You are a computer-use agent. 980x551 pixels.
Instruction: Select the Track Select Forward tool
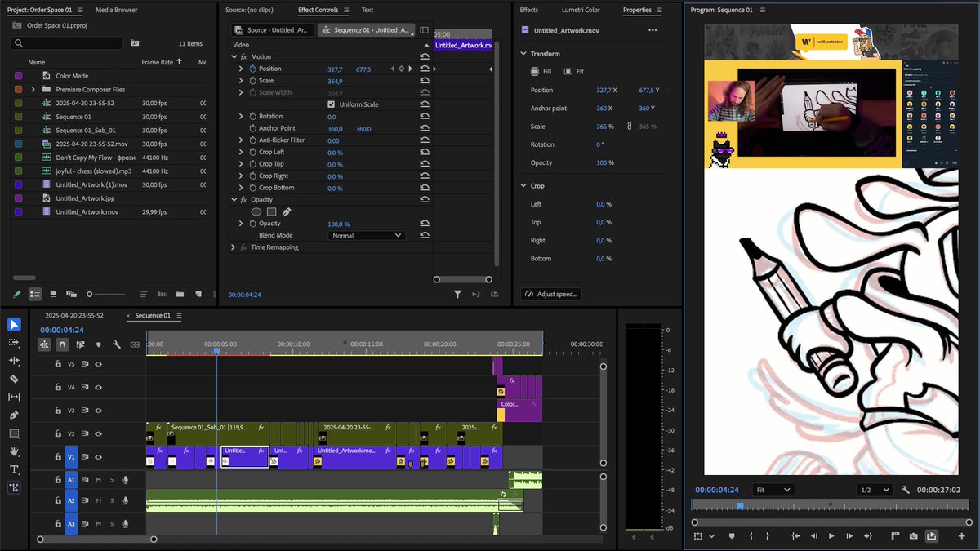(x=14, y=342)
